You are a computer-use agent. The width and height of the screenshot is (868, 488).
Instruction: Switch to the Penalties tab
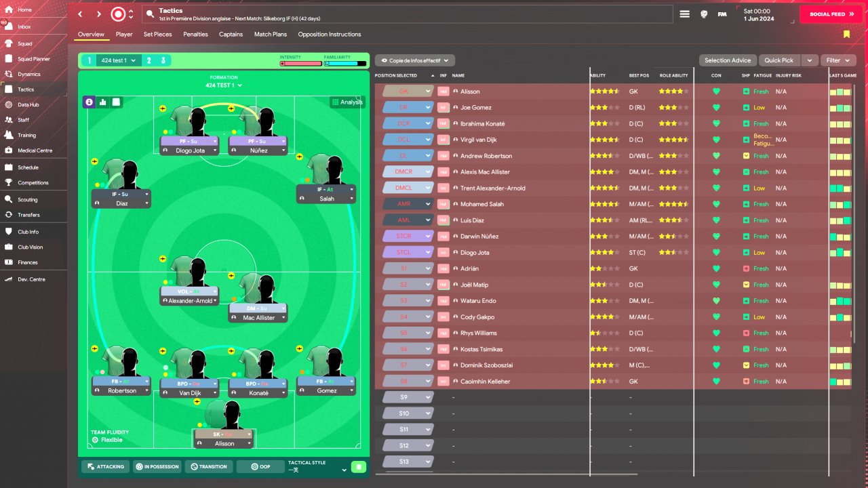(195, 35)
